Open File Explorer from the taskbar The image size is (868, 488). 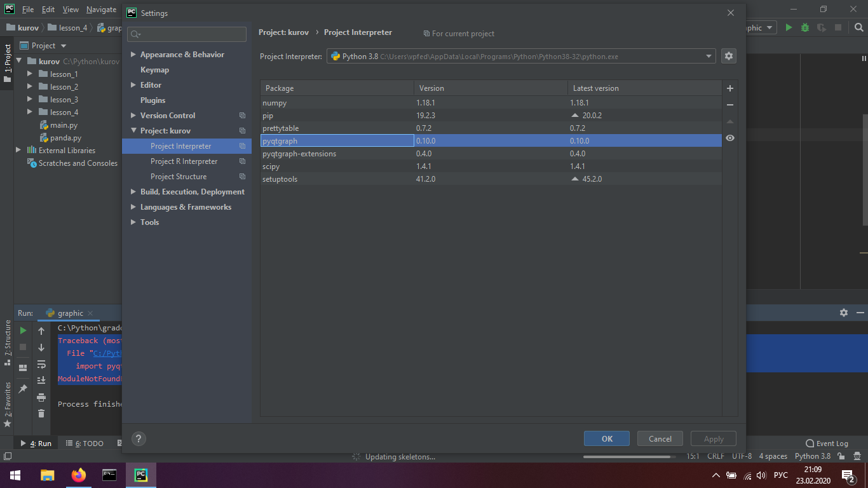click(x=48, y=475)
